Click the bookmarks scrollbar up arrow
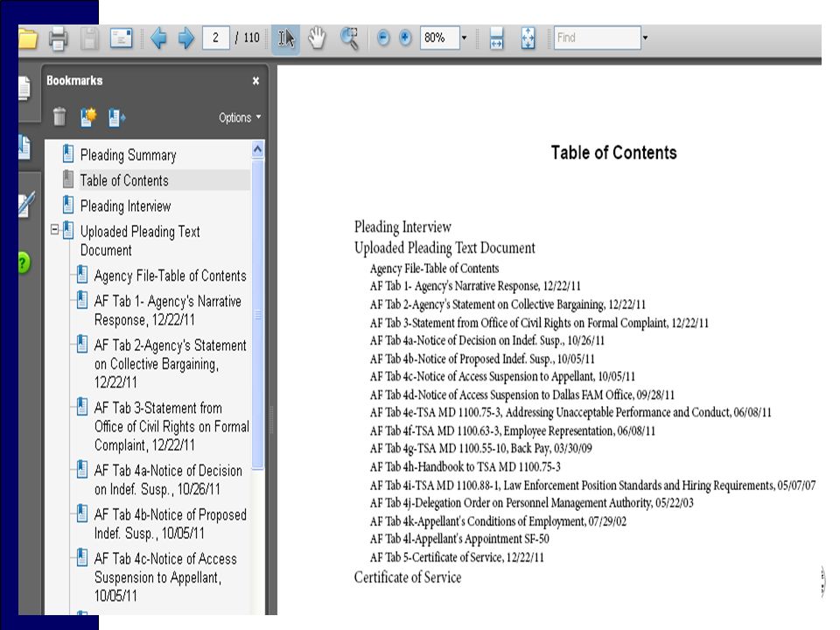Viewport: 840px width, 630px height. pyautogui.click(x=257, y=150)
